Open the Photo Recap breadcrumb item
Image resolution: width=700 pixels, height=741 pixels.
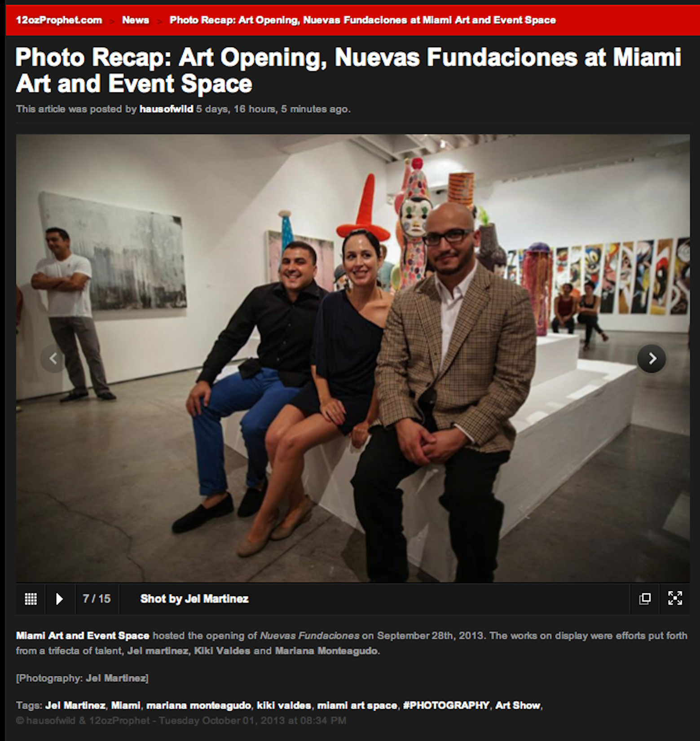coord(362,20)
